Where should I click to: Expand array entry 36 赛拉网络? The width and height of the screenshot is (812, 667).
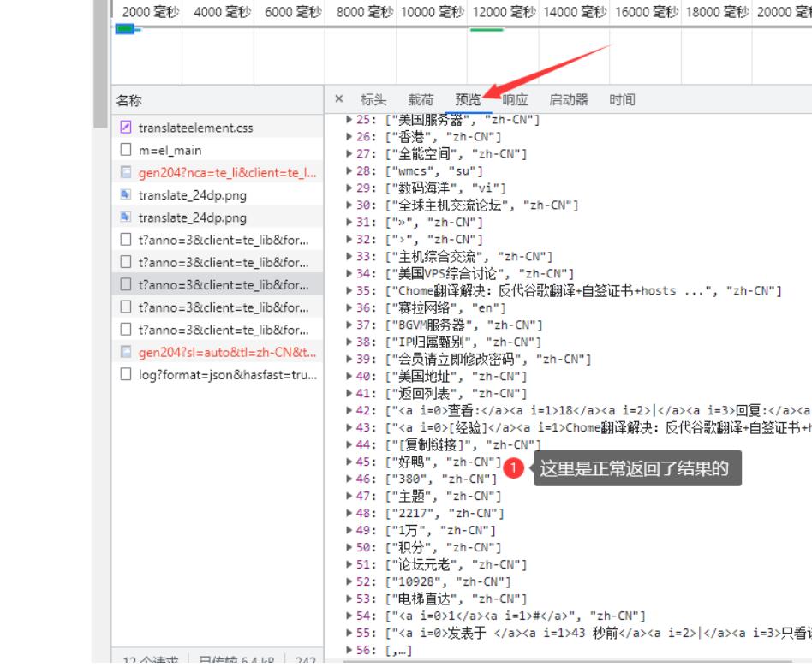[x=349, y=307]
